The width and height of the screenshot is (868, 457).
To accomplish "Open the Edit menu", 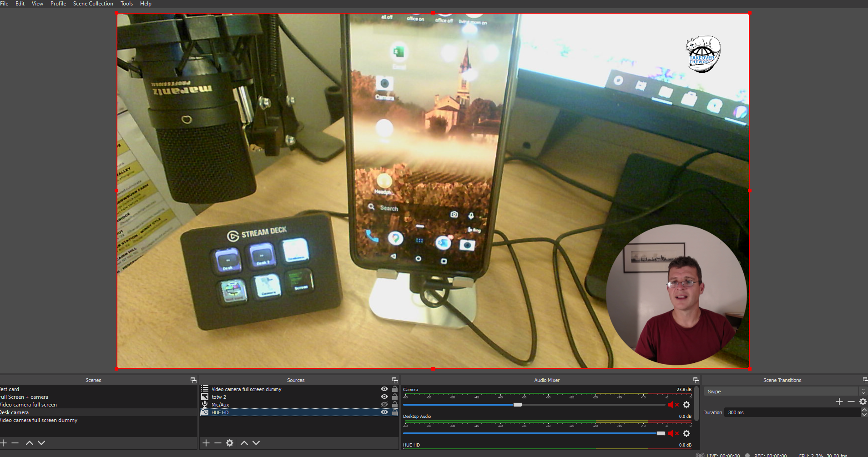I will [20, 4].
